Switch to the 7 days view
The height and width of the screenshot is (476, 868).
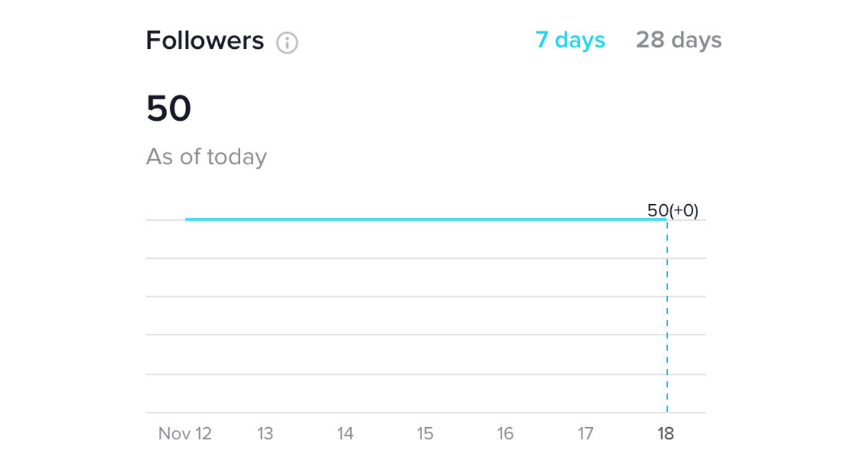point(570,40)
